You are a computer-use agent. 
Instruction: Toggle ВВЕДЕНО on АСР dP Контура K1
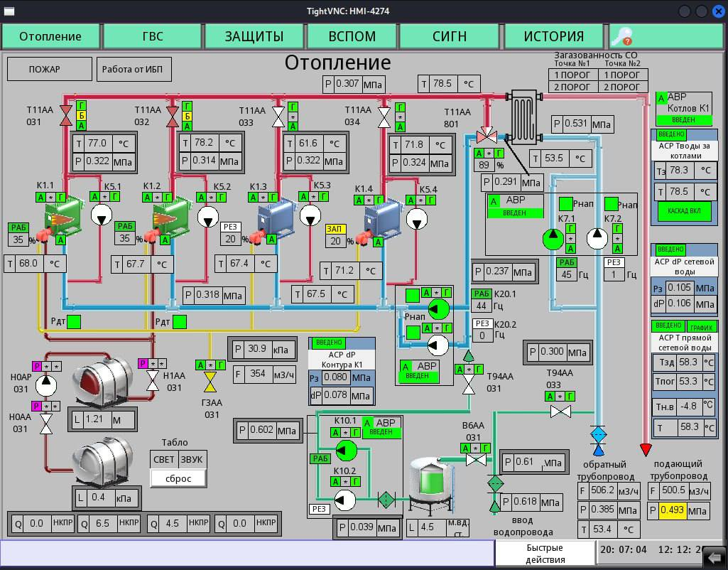329,343
